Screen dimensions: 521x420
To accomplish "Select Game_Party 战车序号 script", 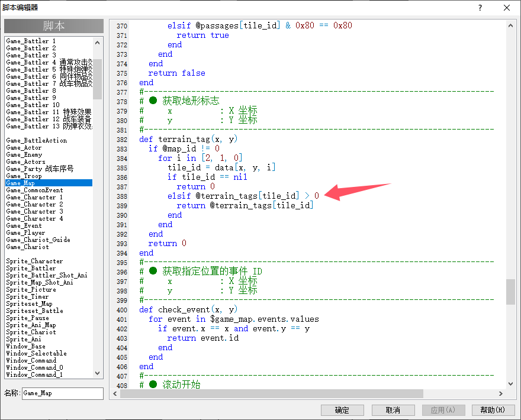I will coord(40,169).
